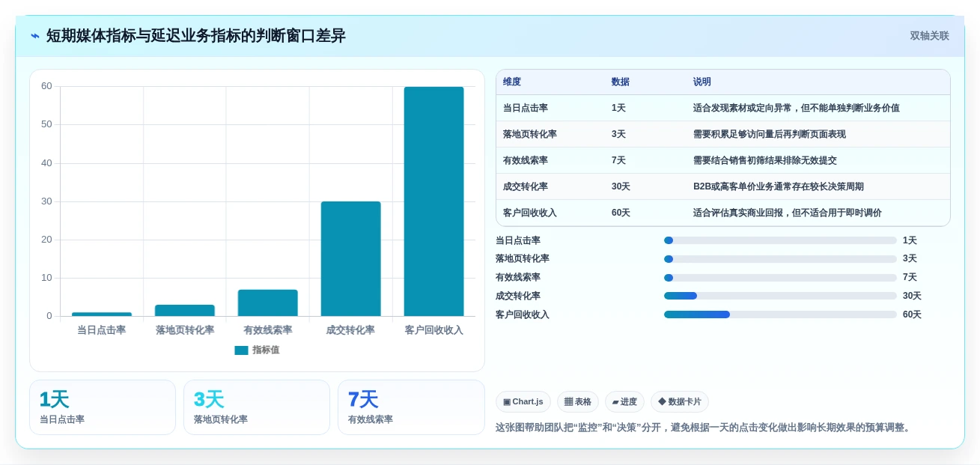Viewport: 980px width, 465px height.
Task: Click the 30天 progress bar value
Action: pos(912,296)
